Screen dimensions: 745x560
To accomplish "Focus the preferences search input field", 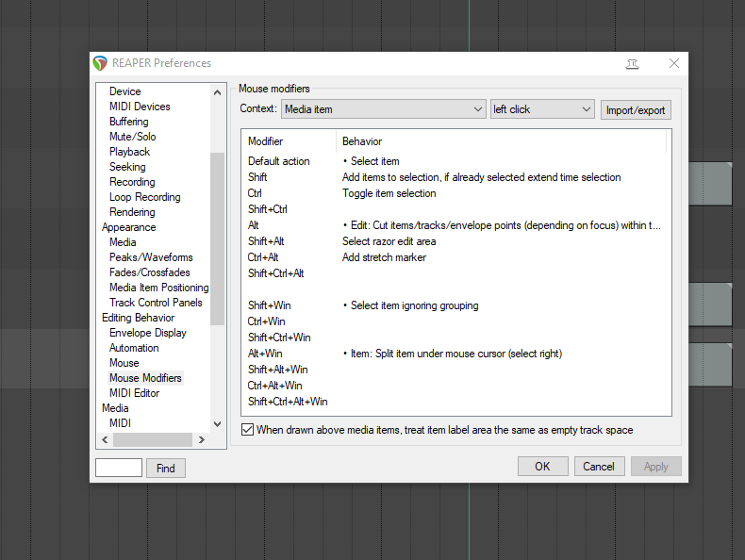I will [119, 468].
